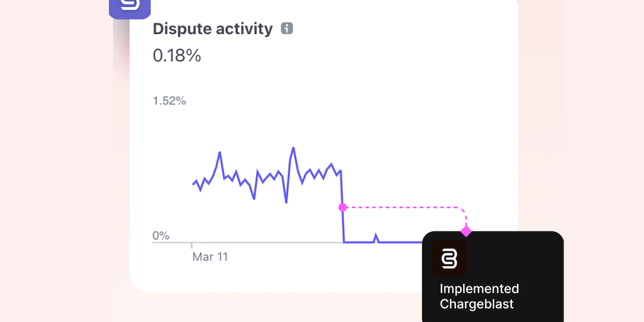Click the highest peak of the chart line

(x=293, y=148)
